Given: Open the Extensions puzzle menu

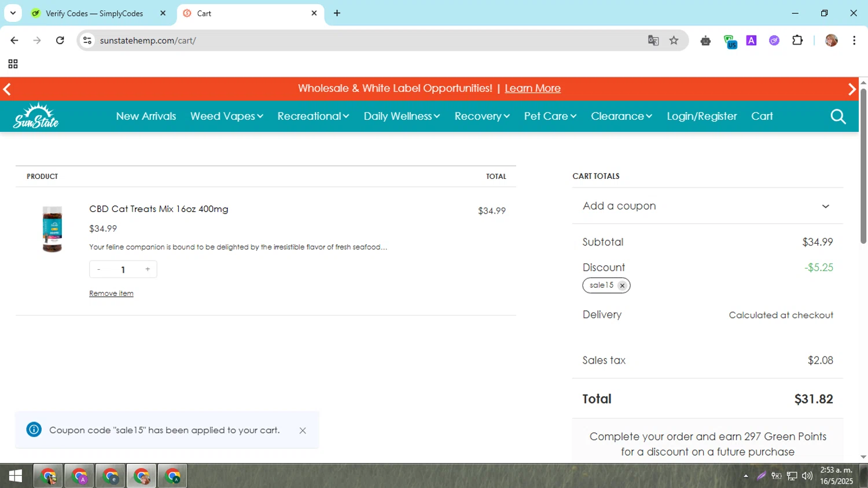Looking at the screenshot, I should 797,41.
